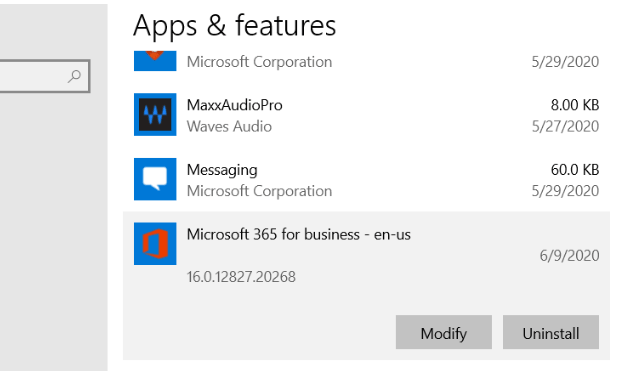Viewport: 625px width, 371px height.
Task: Click the Apps & features heading
Action: point(235,26)
